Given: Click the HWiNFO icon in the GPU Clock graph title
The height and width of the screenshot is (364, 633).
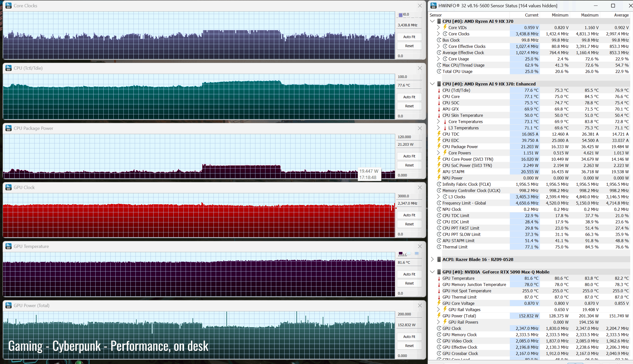Looking at the screenshot, I should point(9,187).
